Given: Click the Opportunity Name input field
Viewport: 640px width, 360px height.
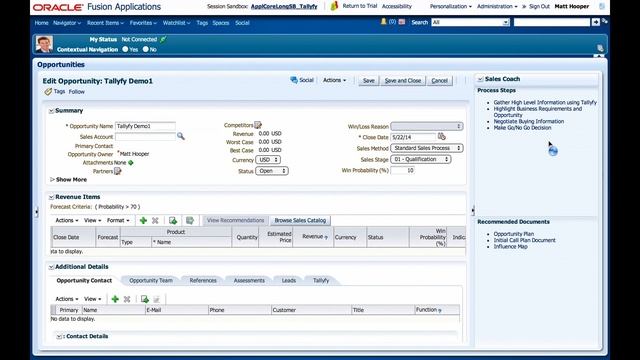Looking at the screenshot, I should pos(145,126).
